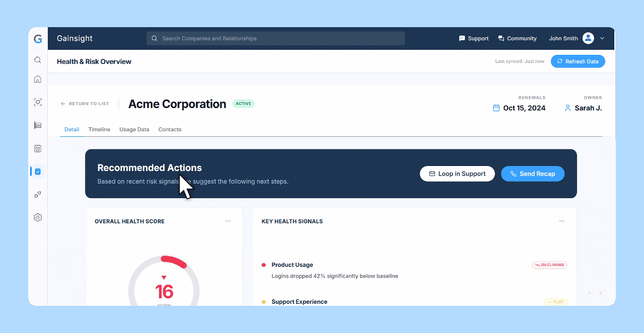Click the Health & Risk Overview heading
The height and width of the screenshot is (333, 644).
(94, 61)
